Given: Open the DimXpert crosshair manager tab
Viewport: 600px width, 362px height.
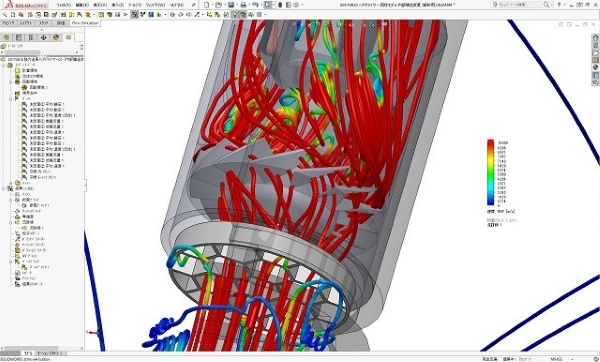Looking at the screenshot, I should (43, 38).
